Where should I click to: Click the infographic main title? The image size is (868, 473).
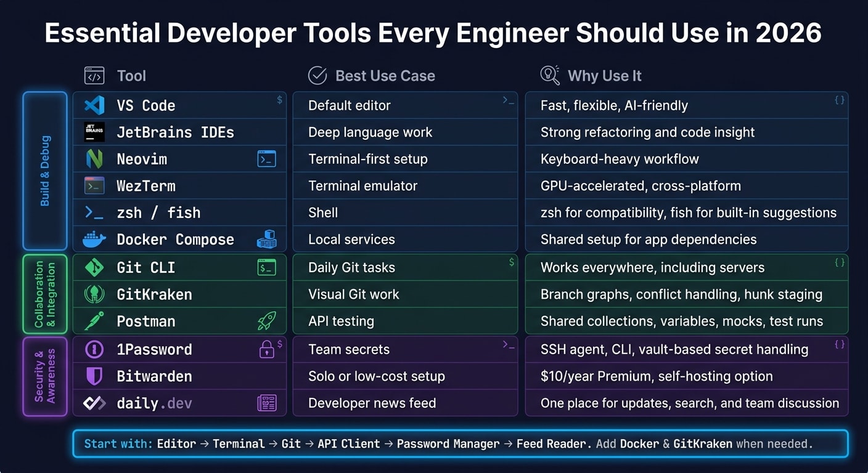433,33
